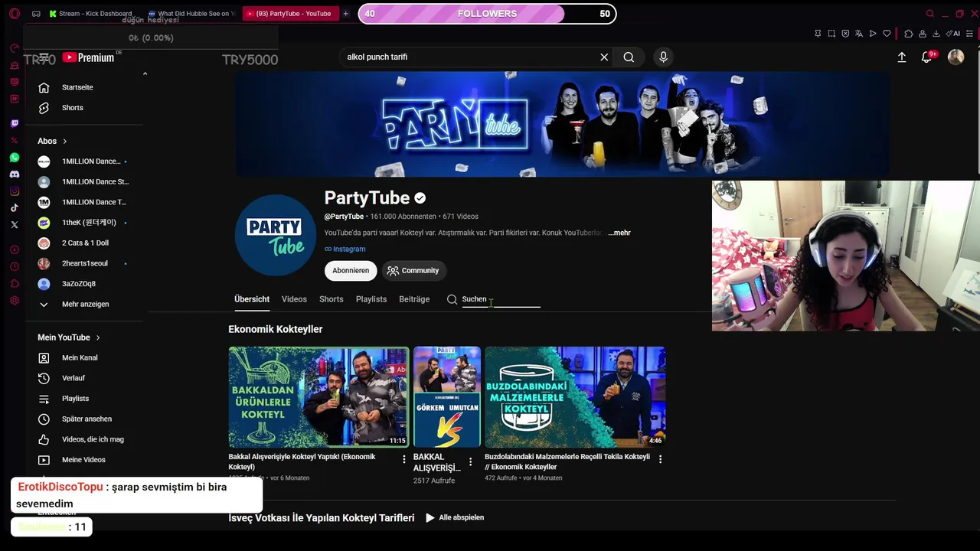980x551 pixels.
Task: Open TikTok in the Opera sidebar
Action: 14,208
